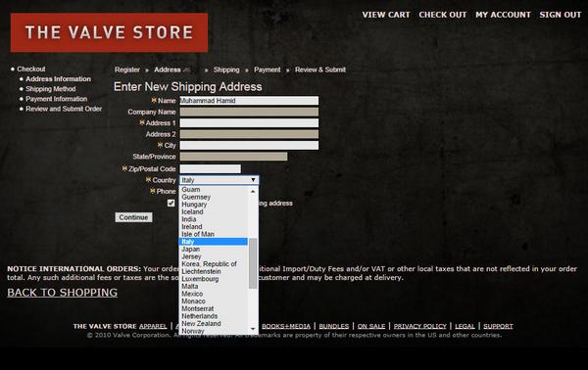The height and width of the screenshot is (370, 588).
Task: Choose Guam from country list
Action: tap(214, 190)
